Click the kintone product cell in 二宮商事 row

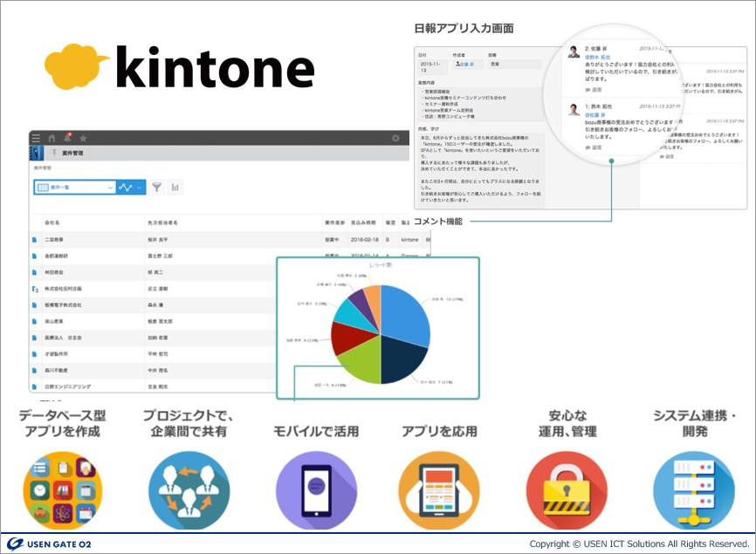(x=409, y=239)
